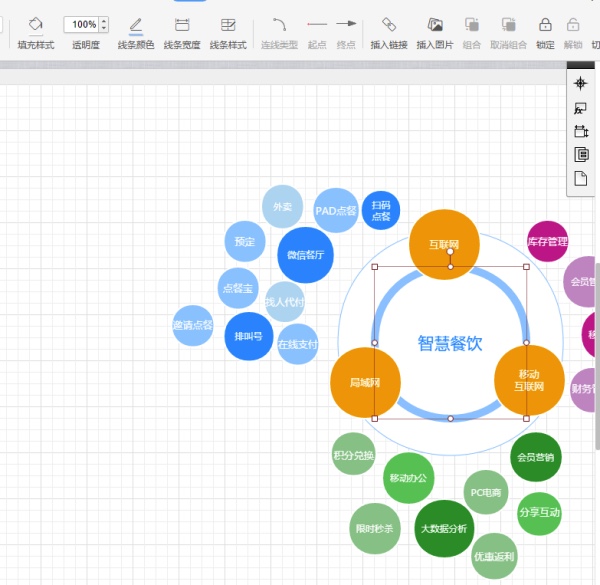Open the navigation compass panel icon
Screen dimensions: 600x585
coord(581,83)
